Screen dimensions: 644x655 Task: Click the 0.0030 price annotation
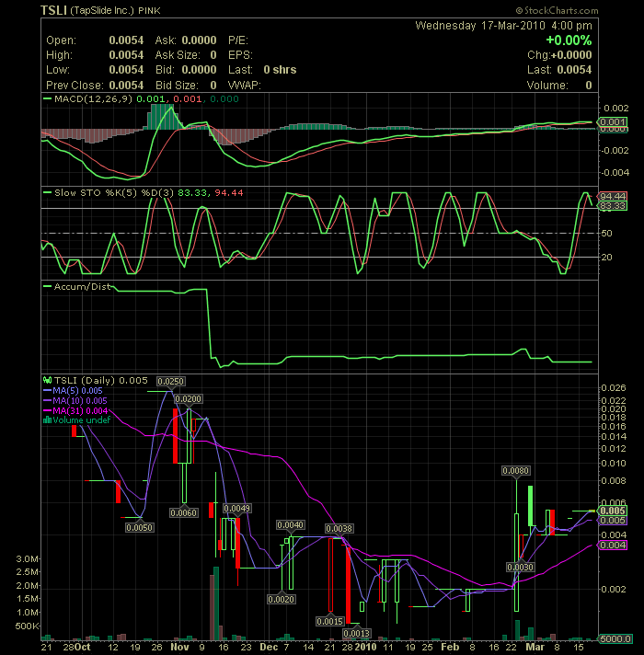coord(520,568)
